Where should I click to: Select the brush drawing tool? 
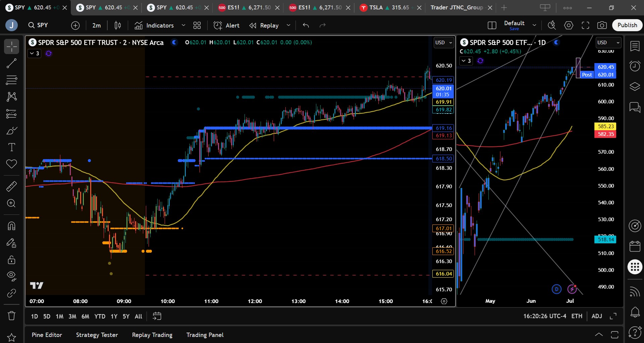[11, 131]
